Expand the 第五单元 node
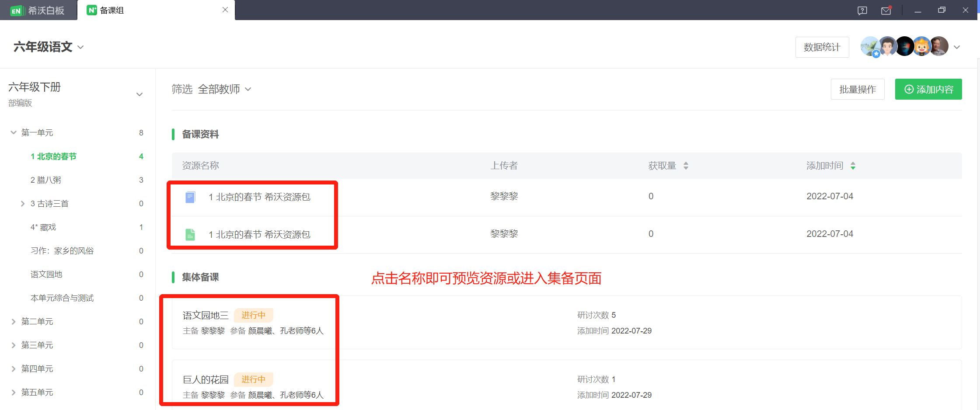Image resolution: width=980 pixels, height=410 pixels. pos(14,393)
